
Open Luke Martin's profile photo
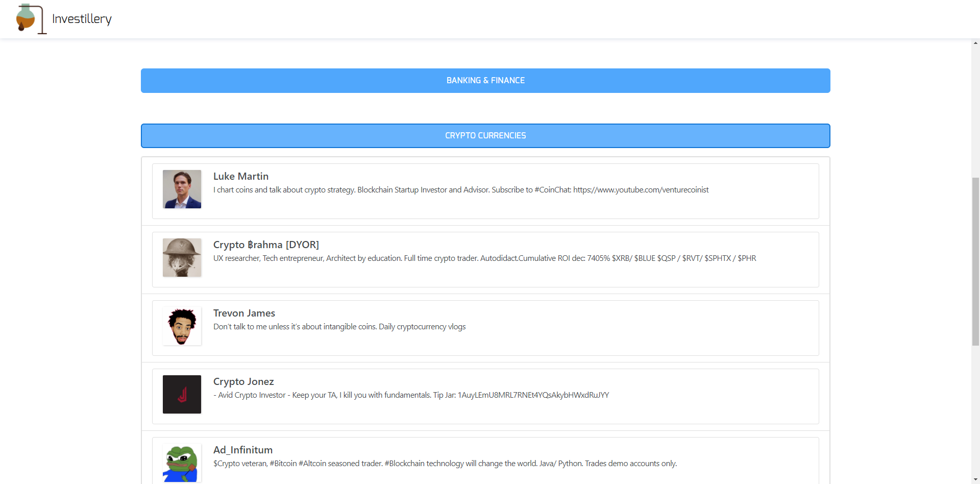point(182,189)
